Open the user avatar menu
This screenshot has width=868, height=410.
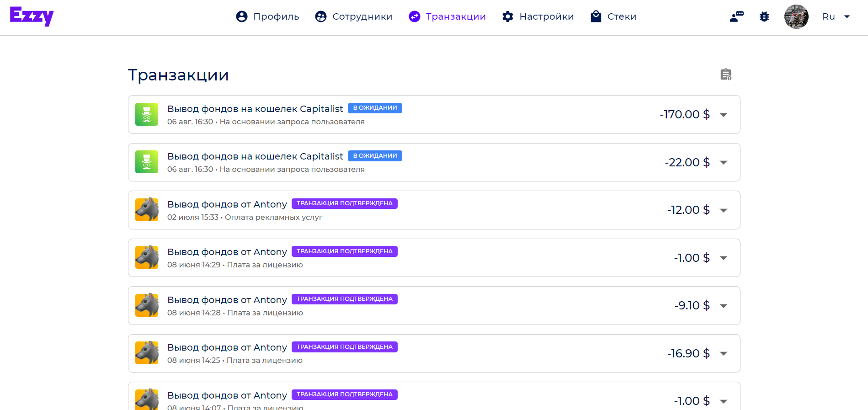pos(796,16)
